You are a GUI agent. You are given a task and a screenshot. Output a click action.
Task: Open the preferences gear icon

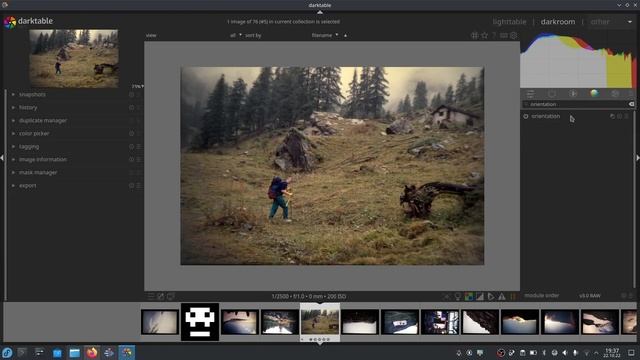[x=513, y=36]
